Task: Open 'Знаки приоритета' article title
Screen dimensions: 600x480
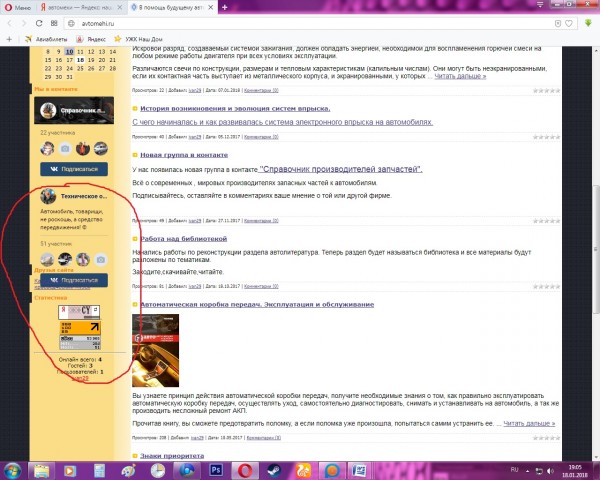Action: click(x=172, y=456)
